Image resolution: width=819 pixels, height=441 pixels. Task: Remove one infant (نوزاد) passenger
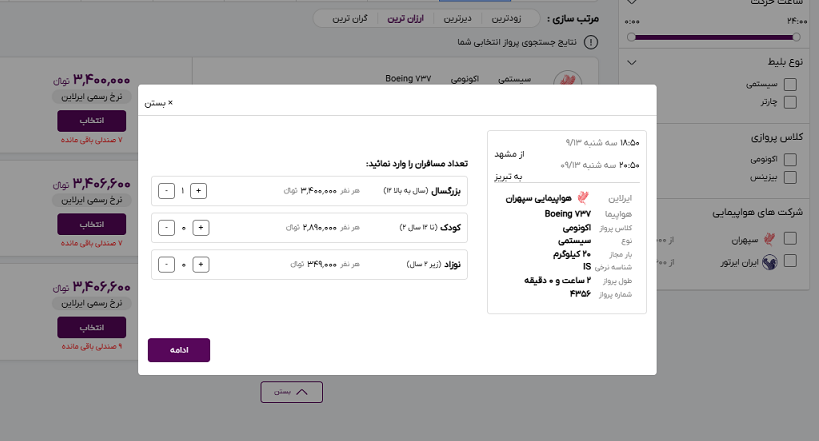click(166, 264)
